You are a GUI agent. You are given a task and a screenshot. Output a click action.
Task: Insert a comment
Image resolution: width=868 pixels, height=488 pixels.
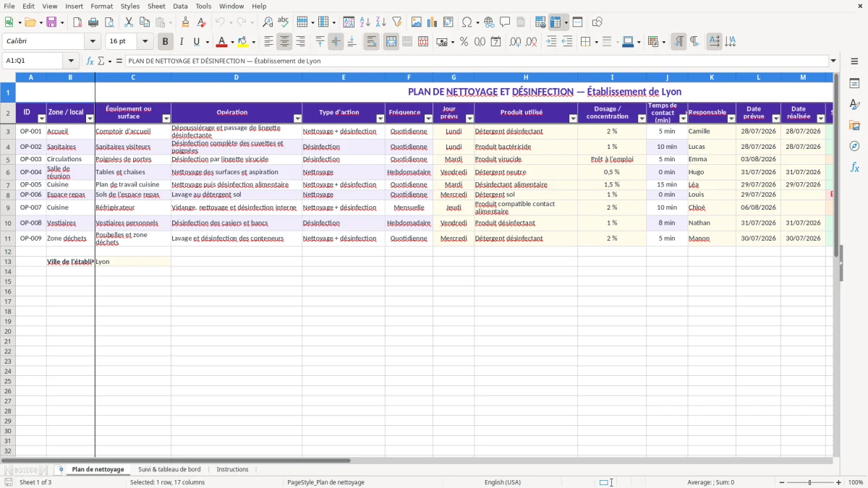(505, 22)
